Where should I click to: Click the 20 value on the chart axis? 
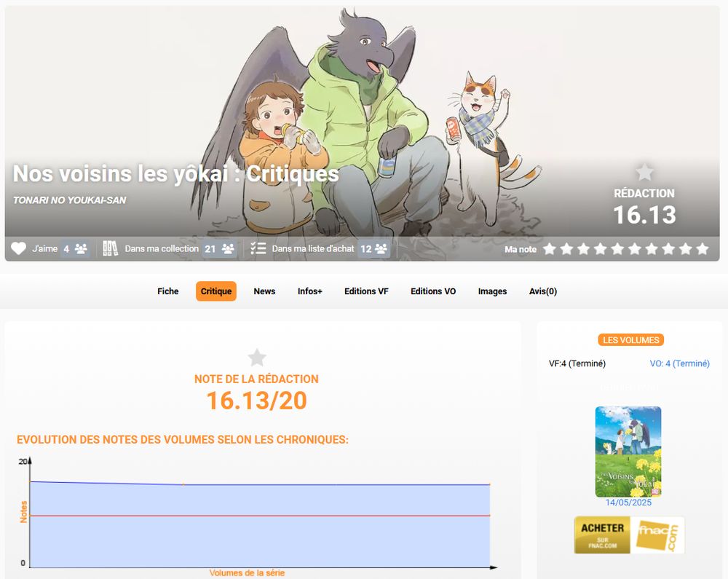pyautogui.click(x=23, y=462)
